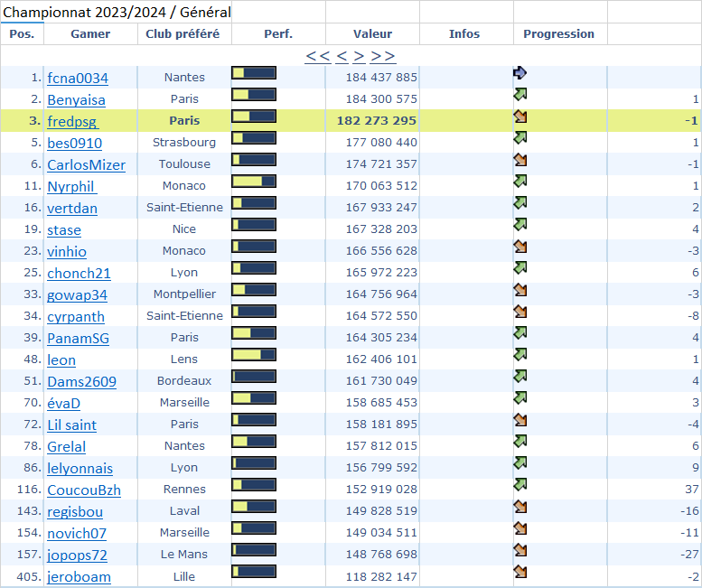
Task: Open gamer profile regisbou
Action: [x=75, y=512]
